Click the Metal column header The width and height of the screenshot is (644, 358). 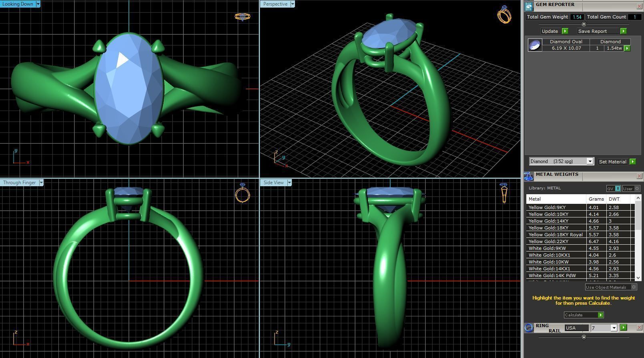pos(556,199)
